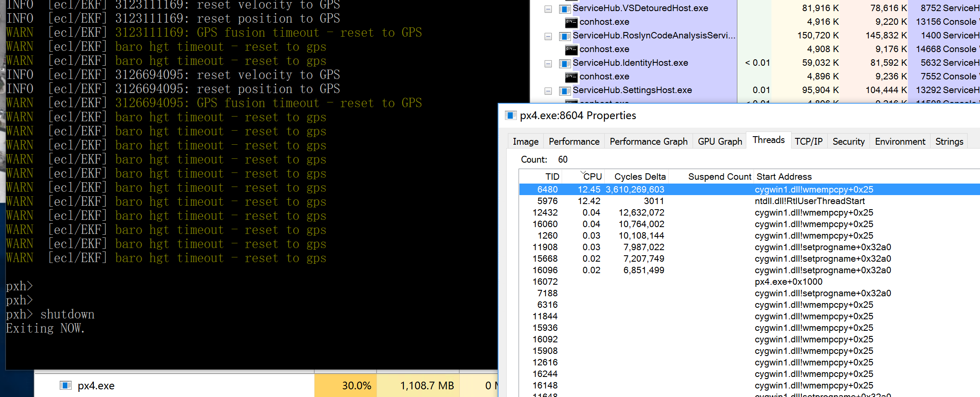The height and width of the screenshot is (397, 980).
Task: Select thread 7188 row
Action: [749, 293]
